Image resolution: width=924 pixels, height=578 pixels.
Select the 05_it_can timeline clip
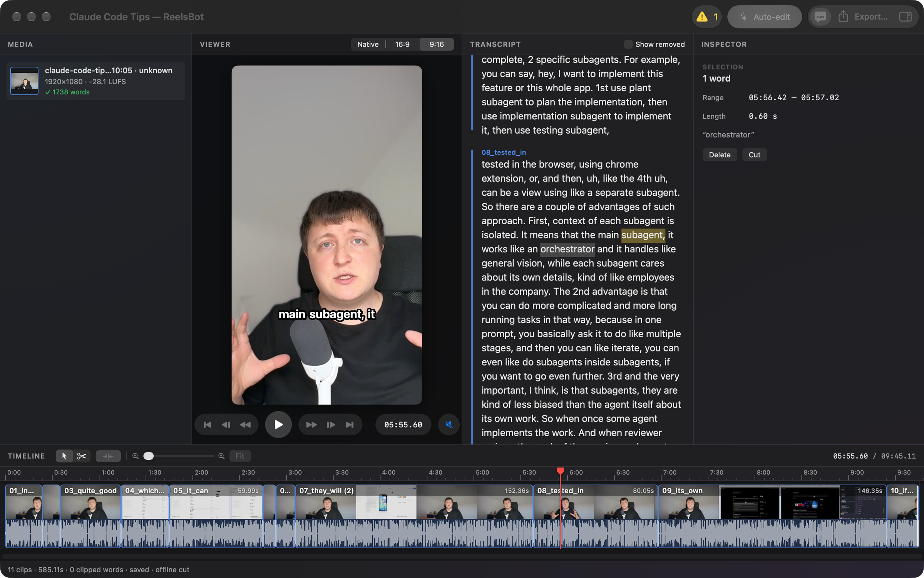click(x=216, y=516)
